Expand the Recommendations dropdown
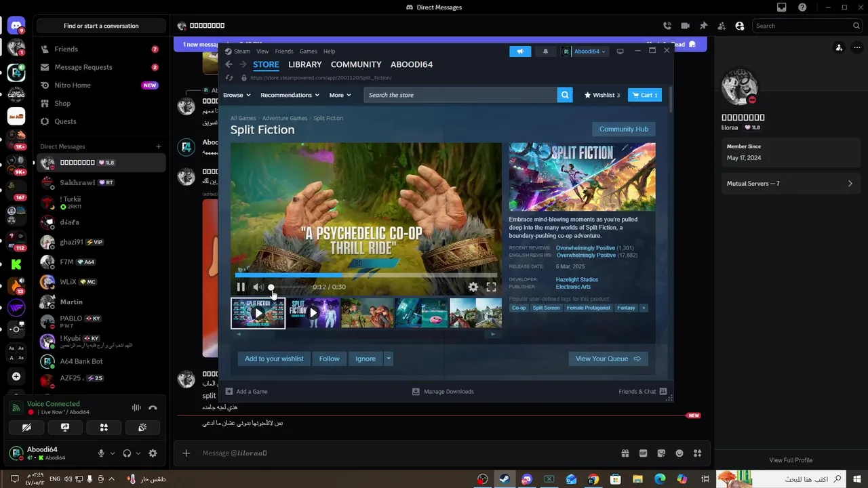The height and width of the screenshot is (488, 868). 290,95
